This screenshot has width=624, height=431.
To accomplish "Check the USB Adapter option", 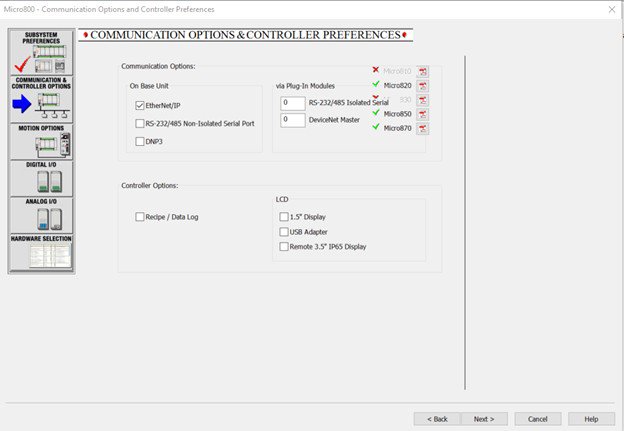I will click(x=284, y=232).
